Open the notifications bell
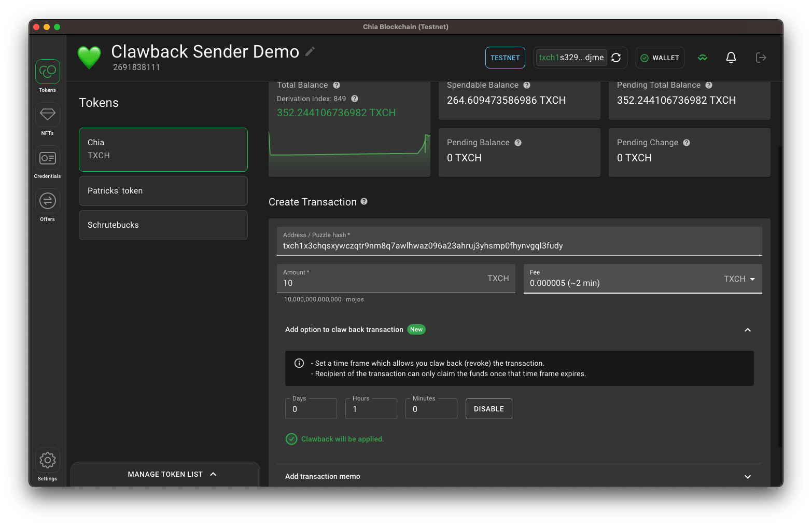The width and height of the screenshot is (812, 525). pyautogui.click(x=731, y=58)
